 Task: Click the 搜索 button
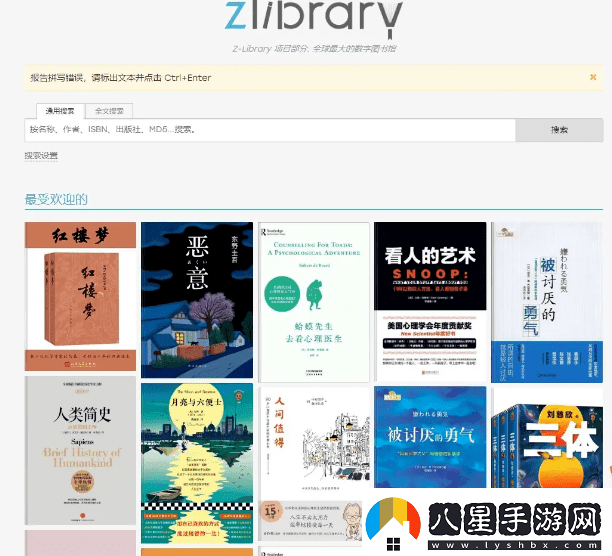(x=559, y=130)
